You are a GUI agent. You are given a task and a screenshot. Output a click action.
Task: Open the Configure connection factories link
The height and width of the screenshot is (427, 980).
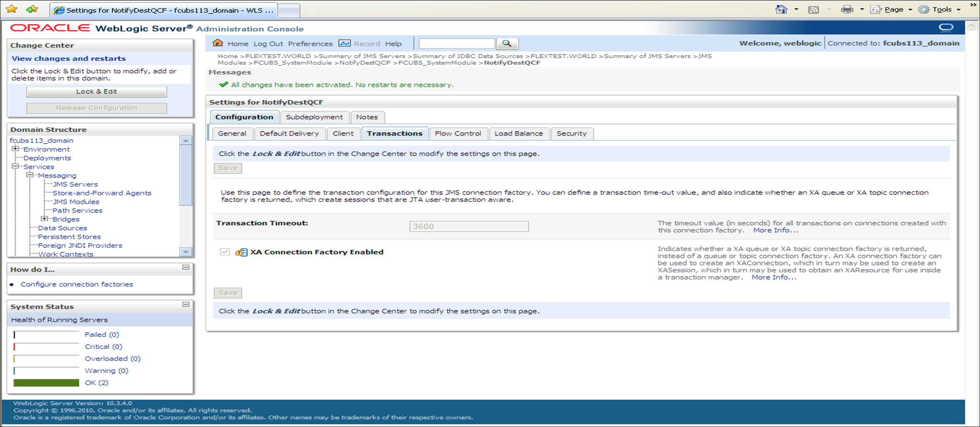(77, 284)
